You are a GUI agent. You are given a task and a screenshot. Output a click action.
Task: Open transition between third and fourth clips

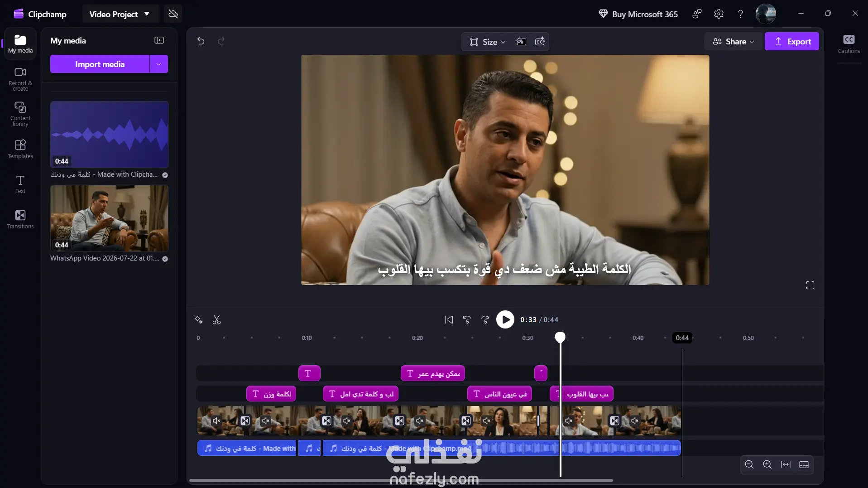pyautogui.click(x=399, y=420)
